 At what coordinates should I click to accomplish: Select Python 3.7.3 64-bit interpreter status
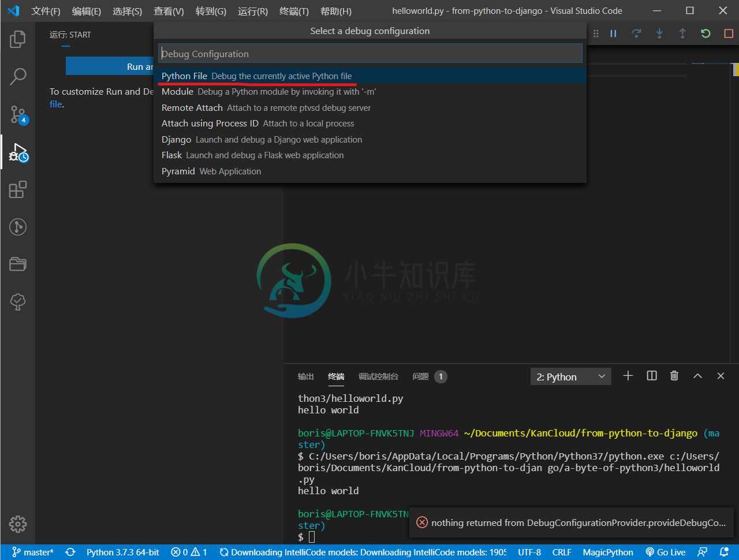pos(123,552)
